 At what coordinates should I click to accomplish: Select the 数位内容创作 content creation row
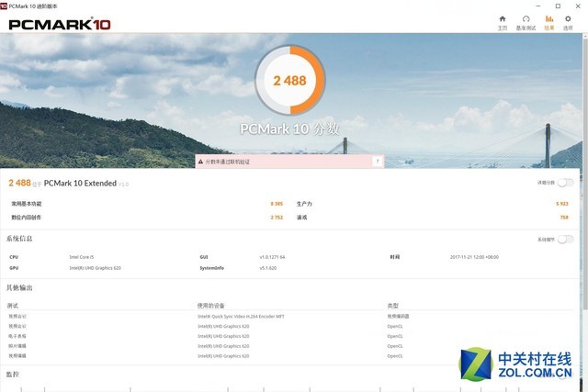[x=147, y=218]
